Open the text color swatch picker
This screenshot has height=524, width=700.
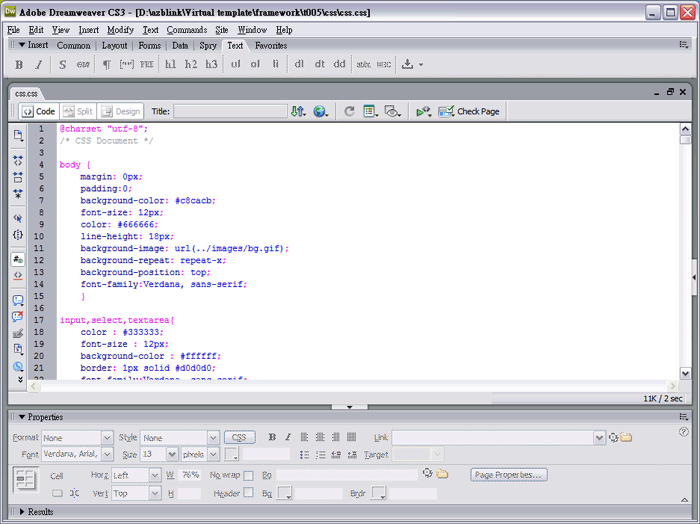(232, 455)
